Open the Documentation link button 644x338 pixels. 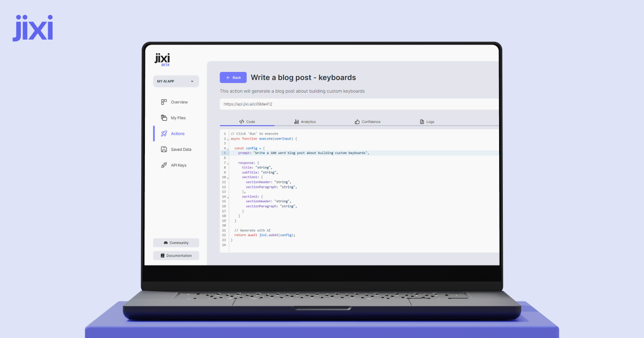[175, 256]
